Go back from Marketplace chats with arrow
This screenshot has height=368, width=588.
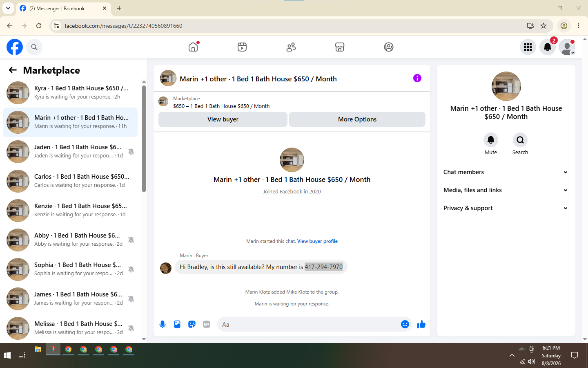coord(13,70)
